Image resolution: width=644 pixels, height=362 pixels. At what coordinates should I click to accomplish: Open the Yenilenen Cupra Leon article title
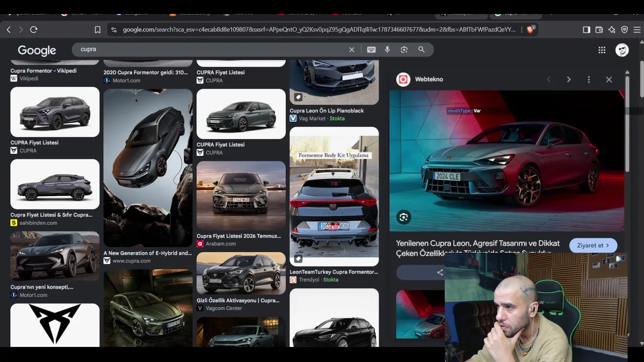[x=478, y=249]
